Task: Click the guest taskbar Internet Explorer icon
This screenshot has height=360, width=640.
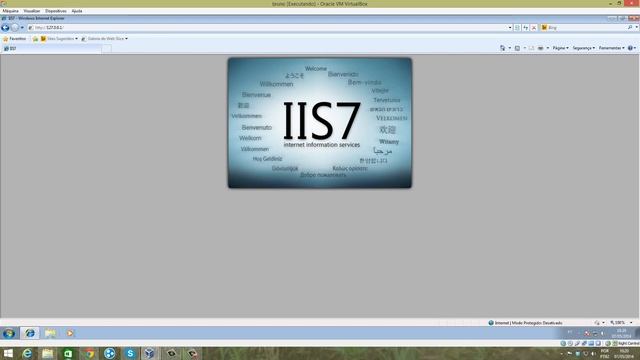Action: click(30, 333)
